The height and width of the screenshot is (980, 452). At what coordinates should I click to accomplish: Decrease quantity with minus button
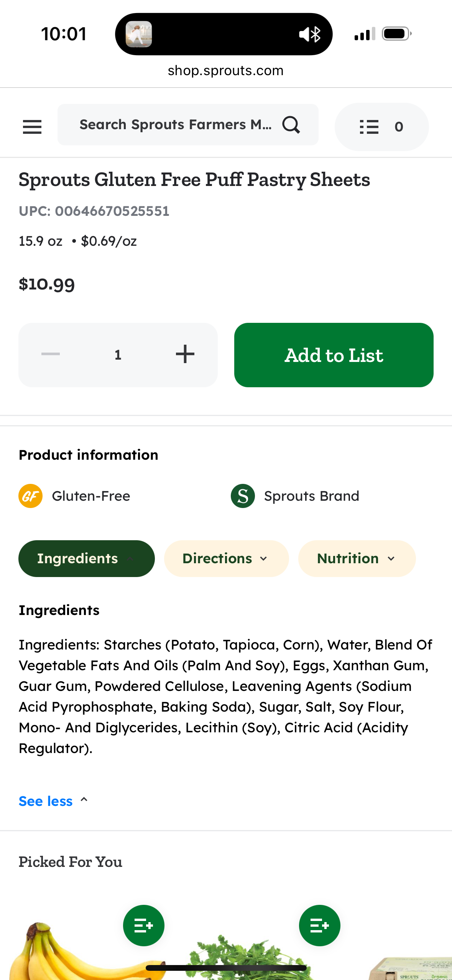[x=51, y=354]
